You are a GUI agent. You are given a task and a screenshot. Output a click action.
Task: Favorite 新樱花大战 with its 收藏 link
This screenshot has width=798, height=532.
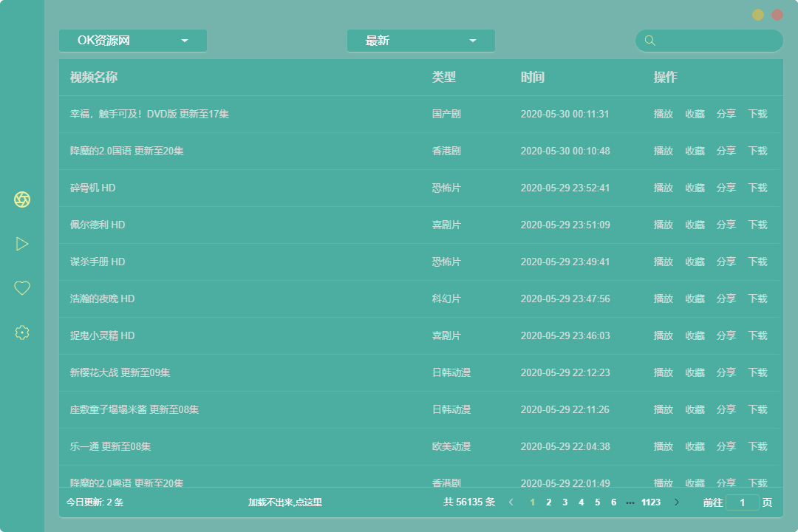point(695,372)
